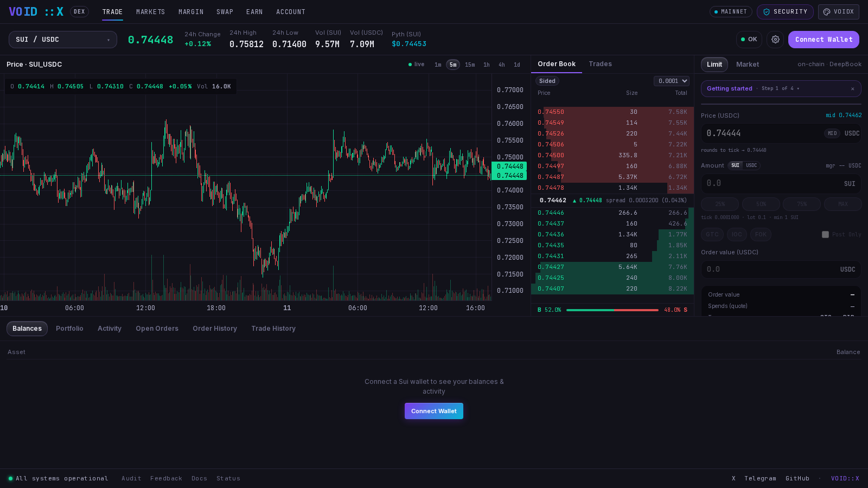Switch to the Trades tab
The height and width of the screenshot is (488, 868).
tap(600, 64)
